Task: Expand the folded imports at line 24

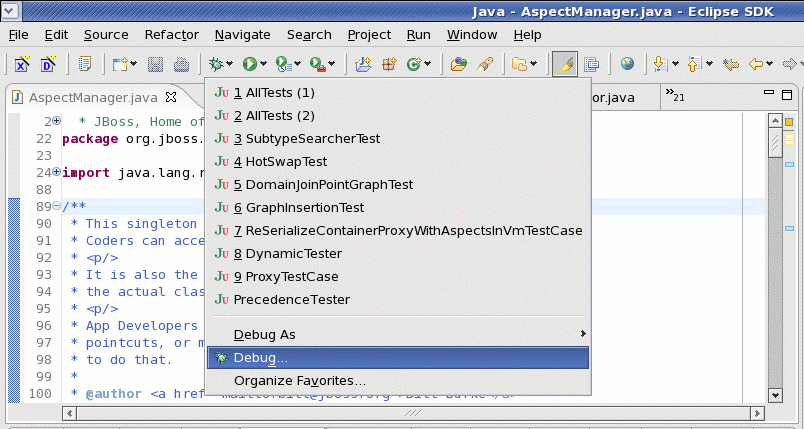Action: (56, 172)
